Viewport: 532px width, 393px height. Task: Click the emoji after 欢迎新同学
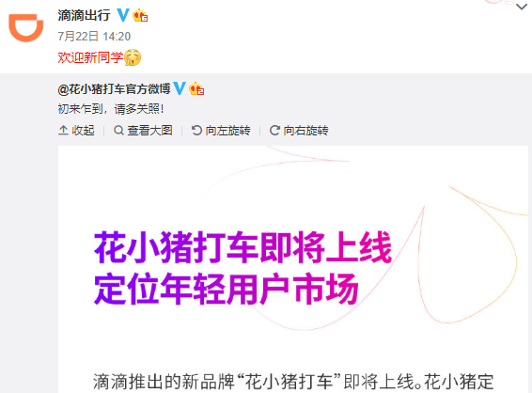pos(133,57)
